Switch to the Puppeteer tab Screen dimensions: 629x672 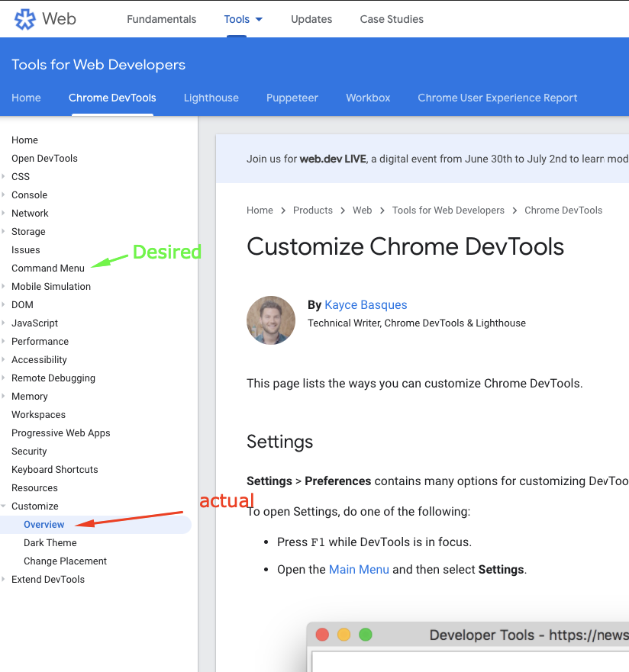[x=292, y=98]
